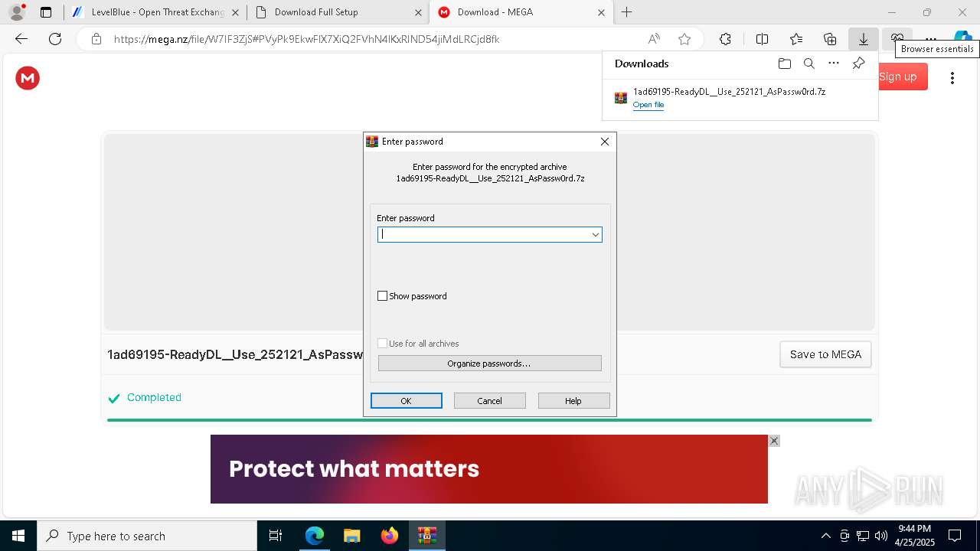
Task: Open Edge Settings and more menu
Action: tap(931, 39)
